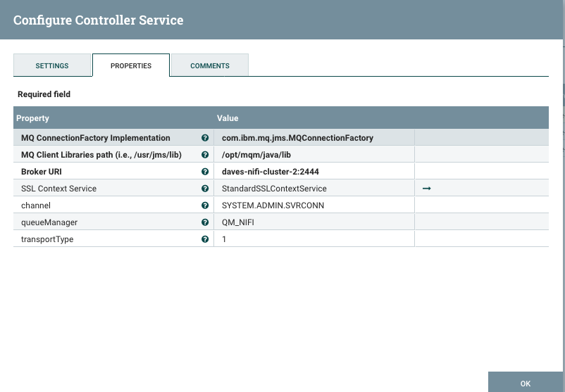Image resolution: width=565 pixels, height=392 pixels.
Task: Click help icon for MQ Client Libraries path
Action: 205,155
